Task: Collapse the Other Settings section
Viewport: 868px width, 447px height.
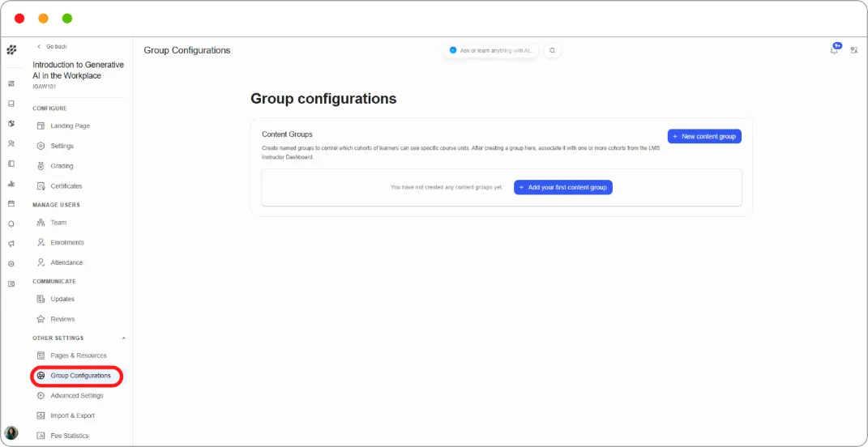Action: [123, 338]
